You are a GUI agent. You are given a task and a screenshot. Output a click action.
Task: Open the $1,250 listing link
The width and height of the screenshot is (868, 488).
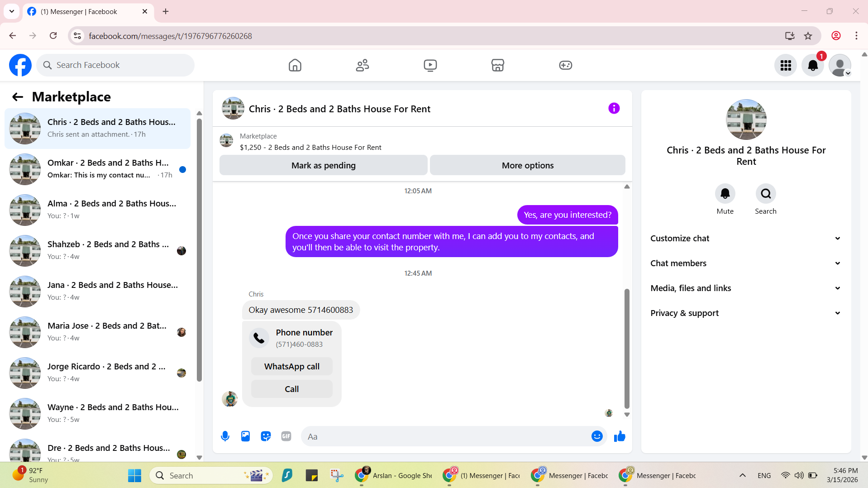(x=310, y=148)
